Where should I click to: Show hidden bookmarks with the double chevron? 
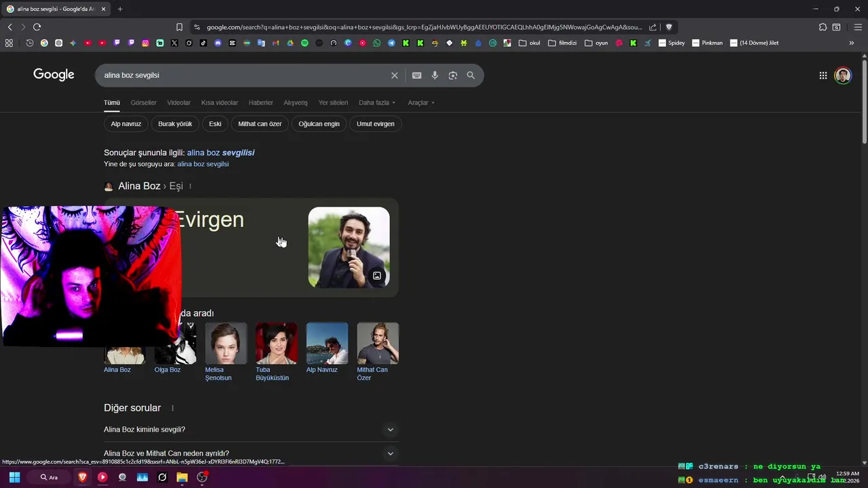pyautogui.click(x=852, y=43)
